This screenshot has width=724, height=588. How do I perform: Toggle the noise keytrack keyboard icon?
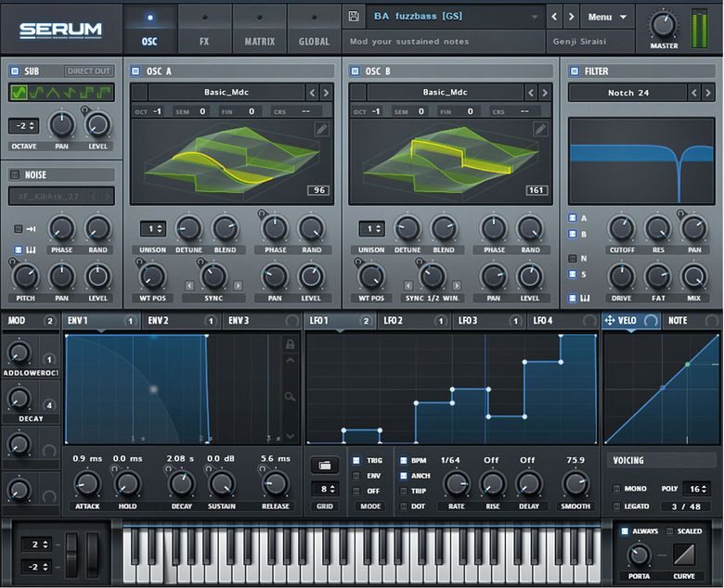tap(31, 250)
